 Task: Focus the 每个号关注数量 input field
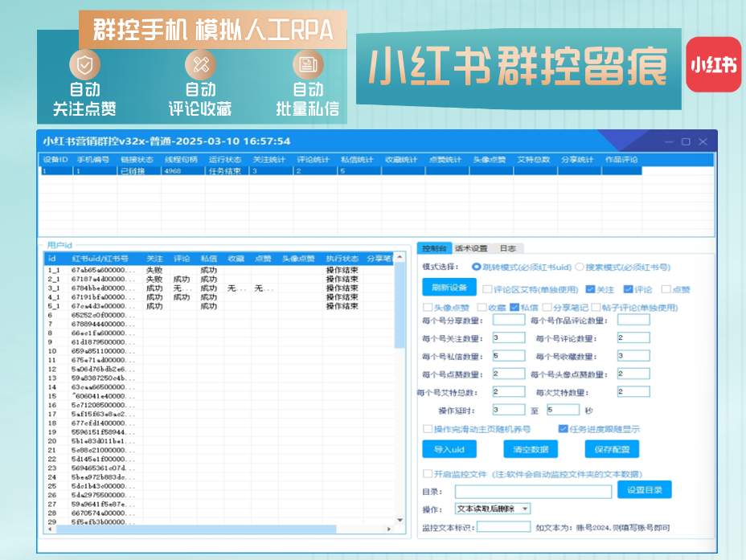pyautogui.click(x=509, y=338)
